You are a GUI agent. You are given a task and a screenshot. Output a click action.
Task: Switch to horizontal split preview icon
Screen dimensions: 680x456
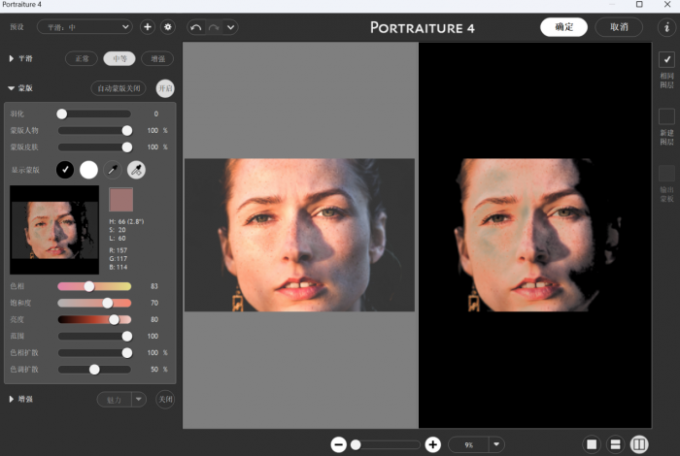(616, 444)
